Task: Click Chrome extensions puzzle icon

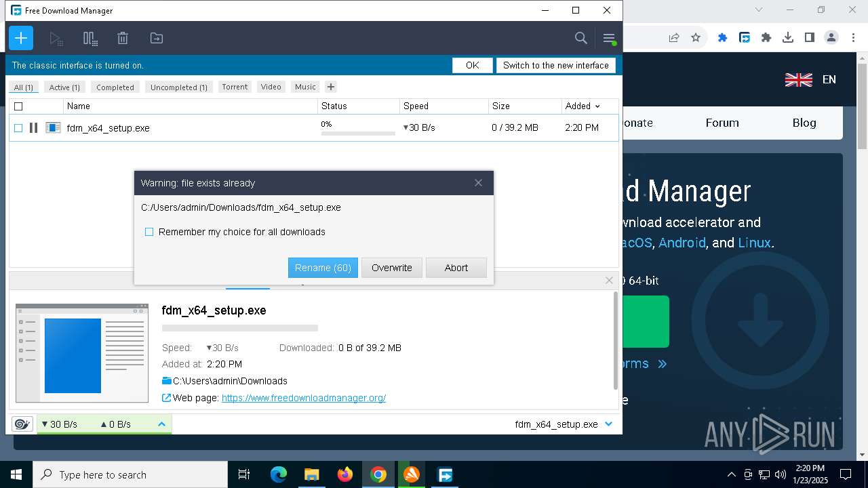Action: 766,38
